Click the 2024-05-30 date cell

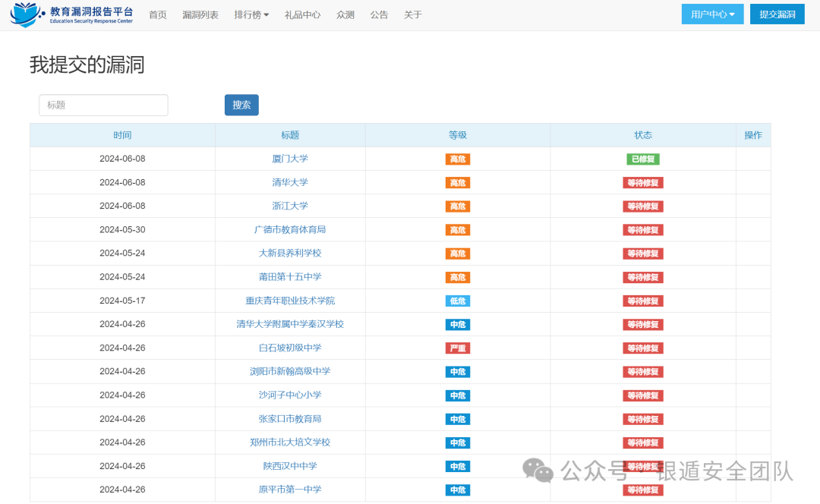[122, 230]
